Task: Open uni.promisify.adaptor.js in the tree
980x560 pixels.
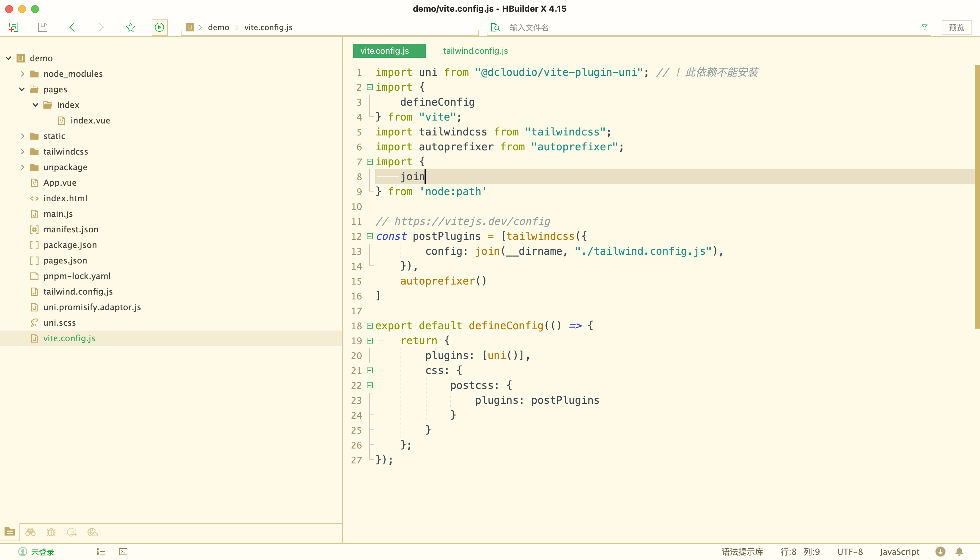Action: pos(92,307)
